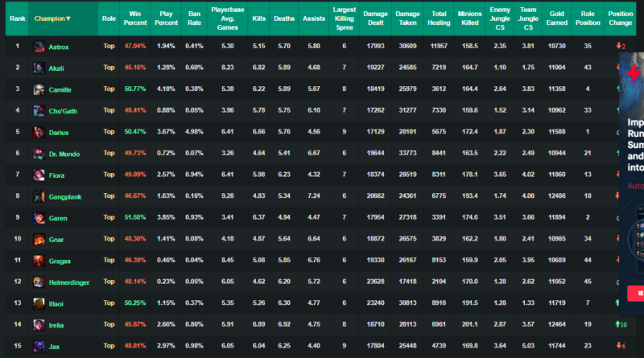
Task: Open the Illaoi champion link
Action: click(x=58, y=302)
